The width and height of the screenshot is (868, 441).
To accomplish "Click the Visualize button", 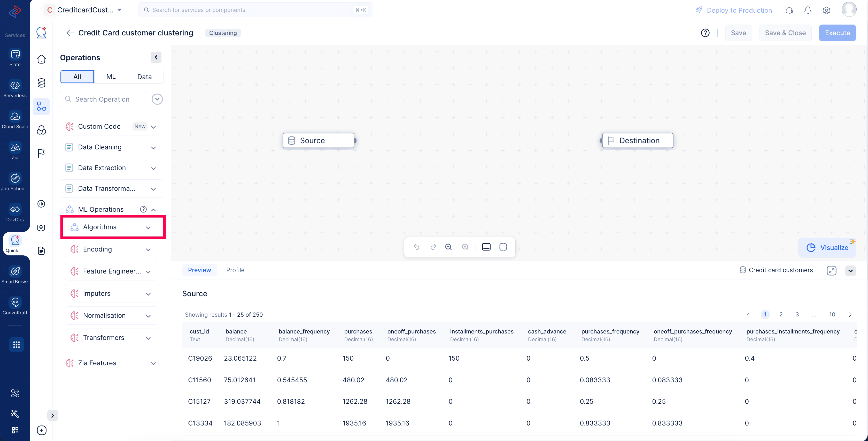I will (x=827, y=247).
